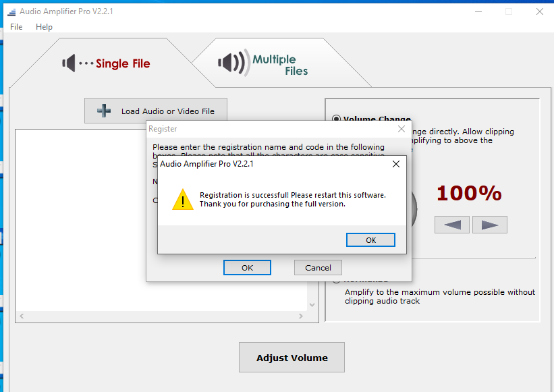This screenshot has height=392, width=554.
Task: Open the Help menu
Action: tap(44, 27)
